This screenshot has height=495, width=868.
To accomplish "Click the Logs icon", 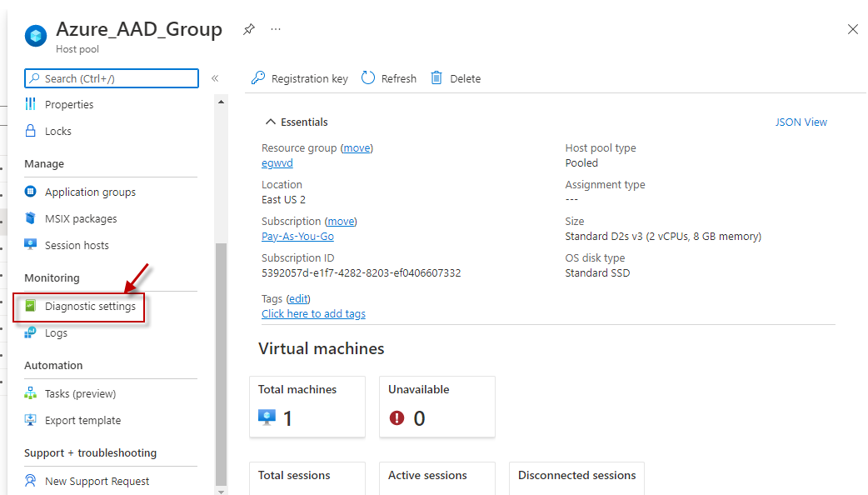I will 31,332.
